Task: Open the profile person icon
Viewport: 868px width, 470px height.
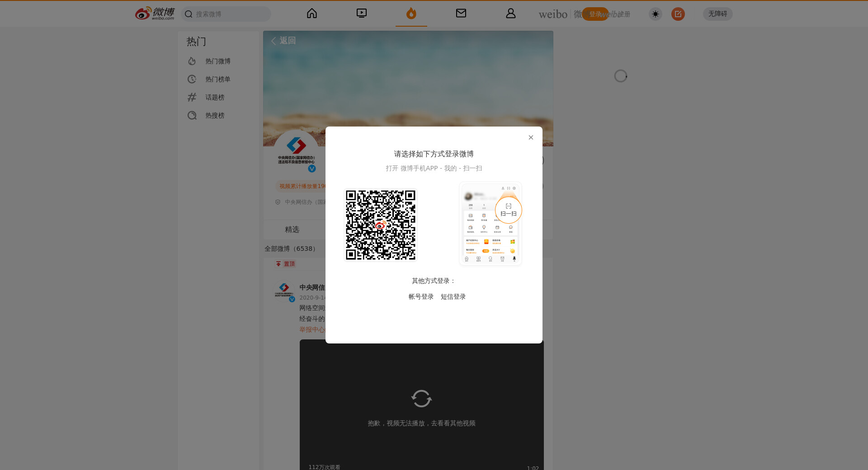Action: coord(511,14)
